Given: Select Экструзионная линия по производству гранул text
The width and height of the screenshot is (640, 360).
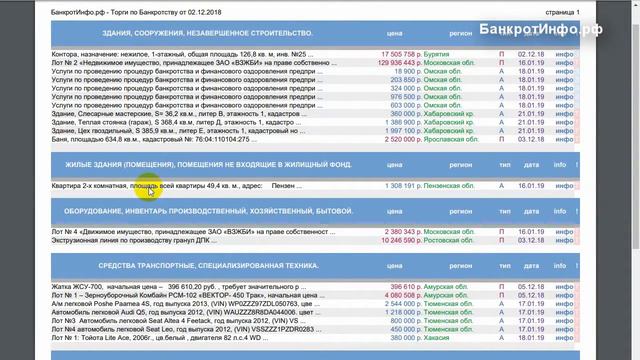Looking at the screenshot, I should point(134,240).
